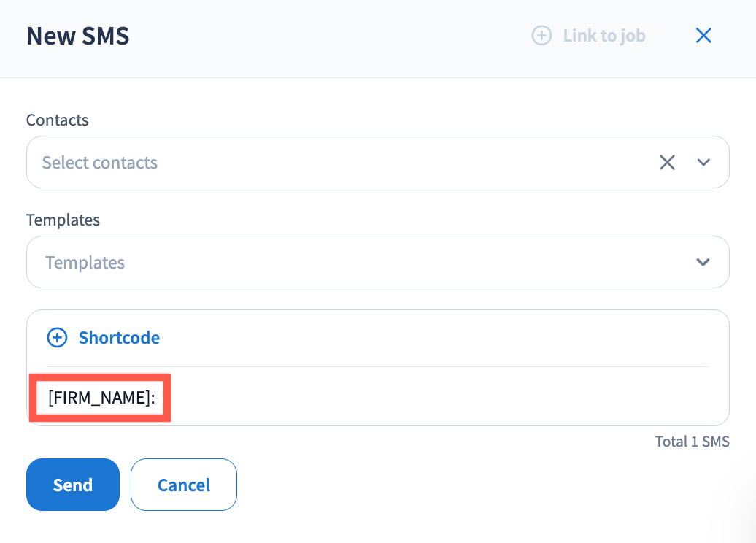Click the Shortcode plus circle icon
The height and width of the screenshot is (543, 756).
57,337
